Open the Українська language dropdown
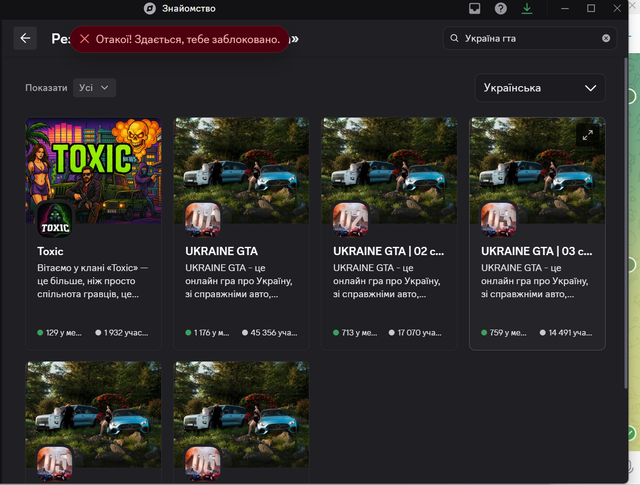 tap(540, 88)
